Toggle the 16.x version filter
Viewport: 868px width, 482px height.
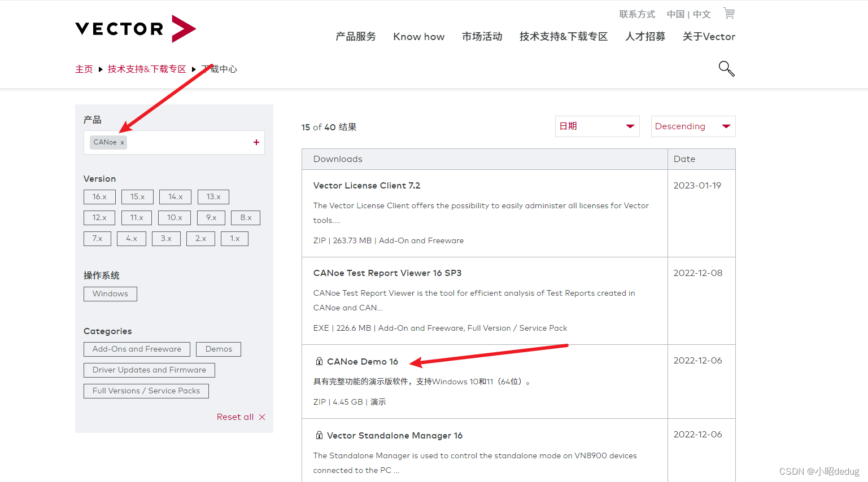[99, 197]
